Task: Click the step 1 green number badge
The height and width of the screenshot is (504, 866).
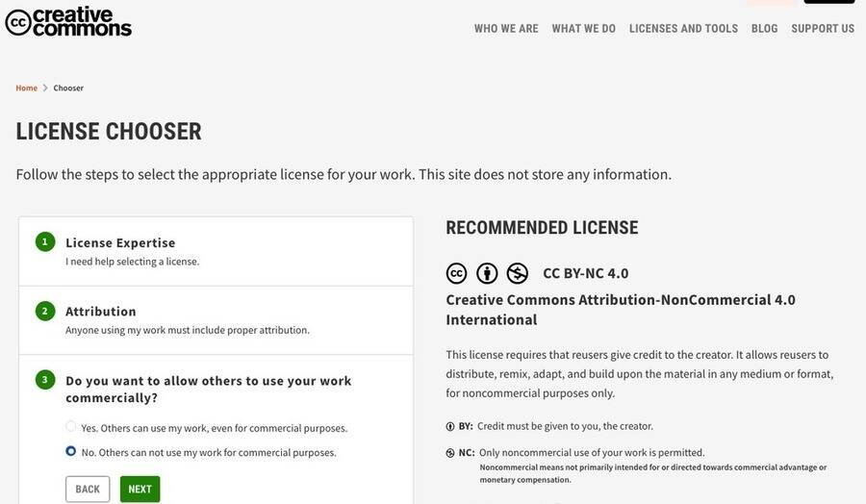Action: [44, 241]
